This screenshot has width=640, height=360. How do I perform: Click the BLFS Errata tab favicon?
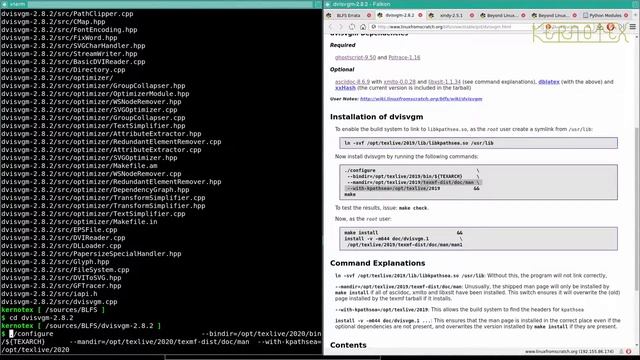(329, 16)
